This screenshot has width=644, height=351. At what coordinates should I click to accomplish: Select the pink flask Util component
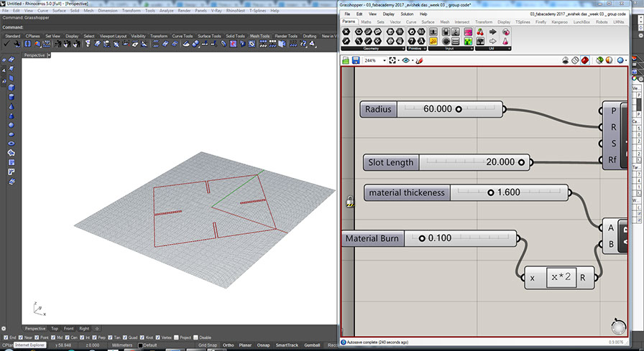505,41
